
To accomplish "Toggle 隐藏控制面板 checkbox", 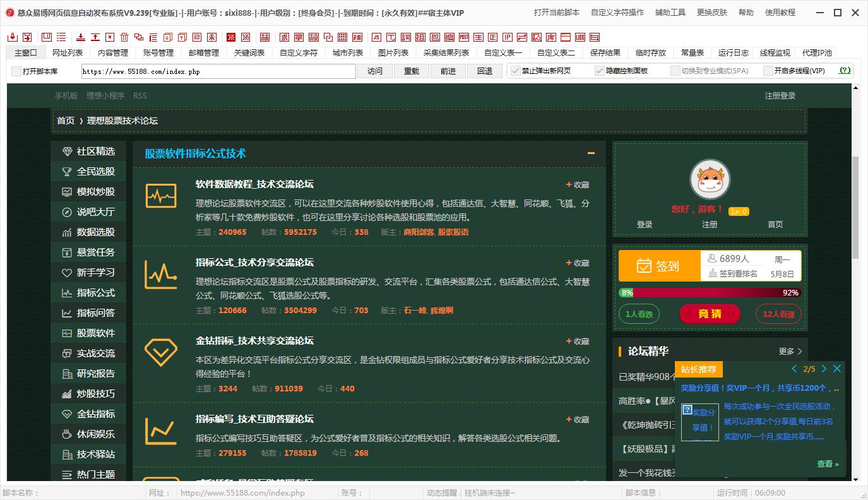I will [x=600, y=71].
